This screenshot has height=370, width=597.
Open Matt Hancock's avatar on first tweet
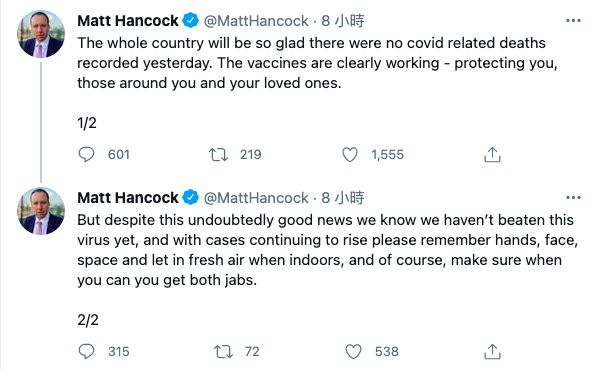click(x=41, y=34)
